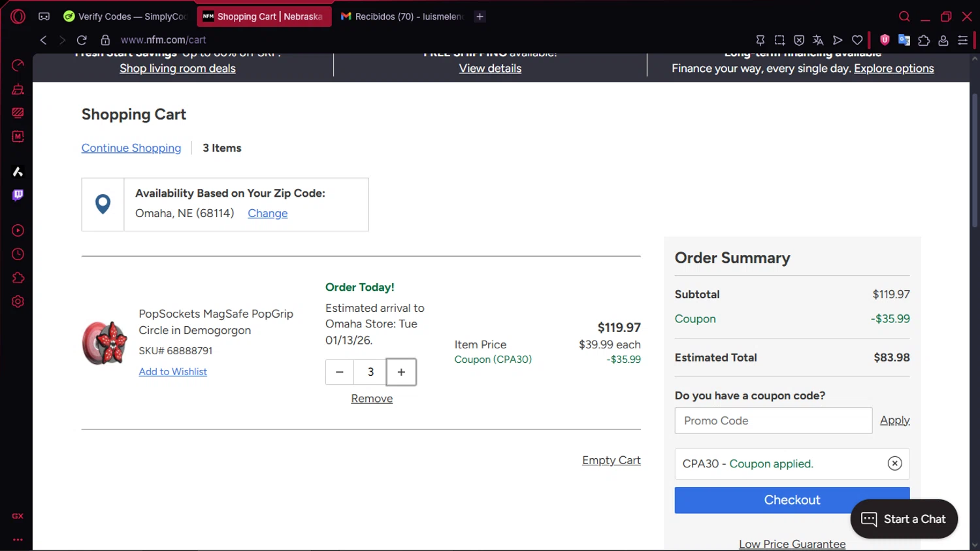Click the Promo Code input field
980x551 pixels.
point(773,421)
